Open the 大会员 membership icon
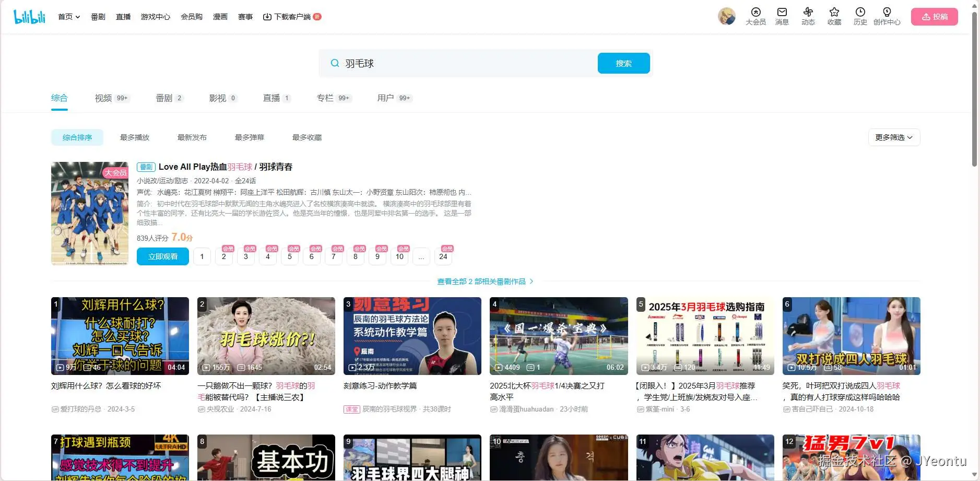The image size is (980, 481). [x=755, y=17]
